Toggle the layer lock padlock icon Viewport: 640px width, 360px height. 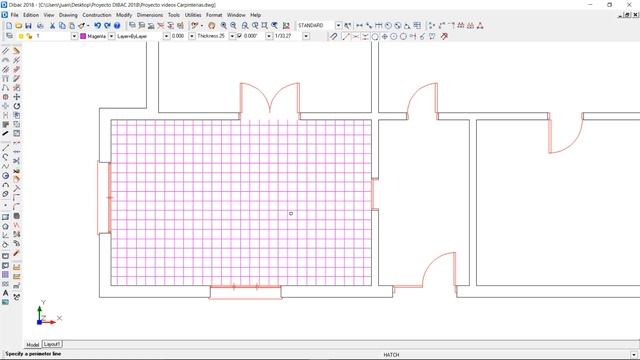click(x=29, y=36)
